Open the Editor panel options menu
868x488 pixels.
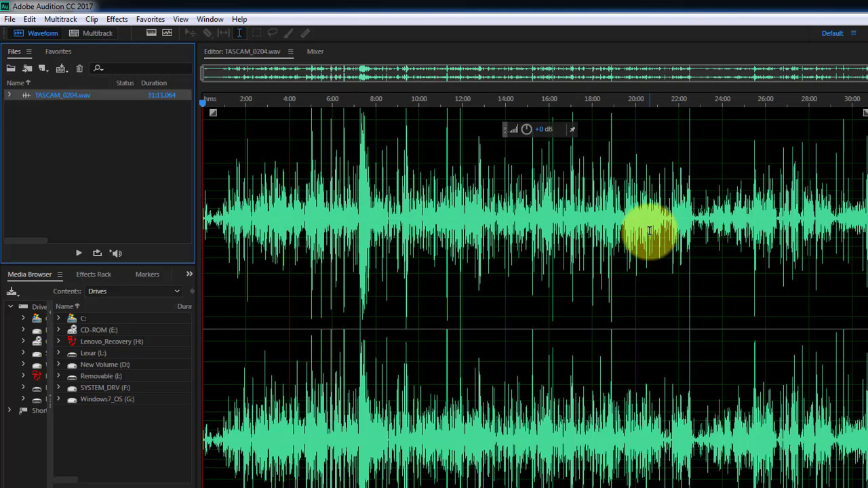[x=290, y=52]
